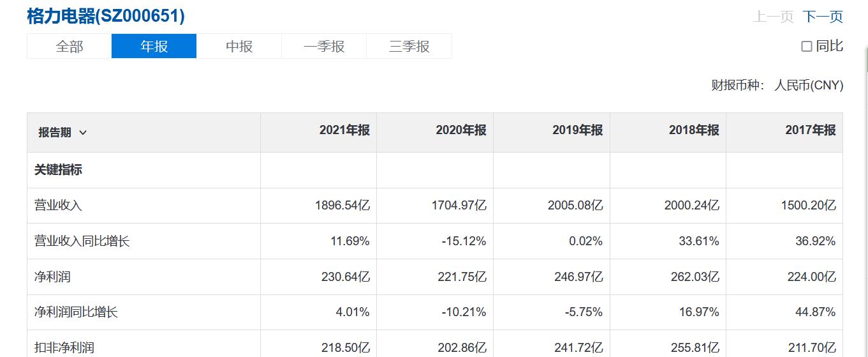This screenshot has width=868, height=357.
Task: Select the 241.72亿 cell
Action: pos(552,345)
